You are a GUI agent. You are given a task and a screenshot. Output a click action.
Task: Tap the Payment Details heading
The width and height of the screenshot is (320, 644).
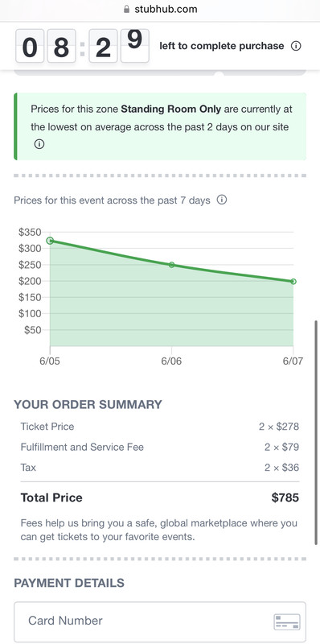tap(69, 583)
